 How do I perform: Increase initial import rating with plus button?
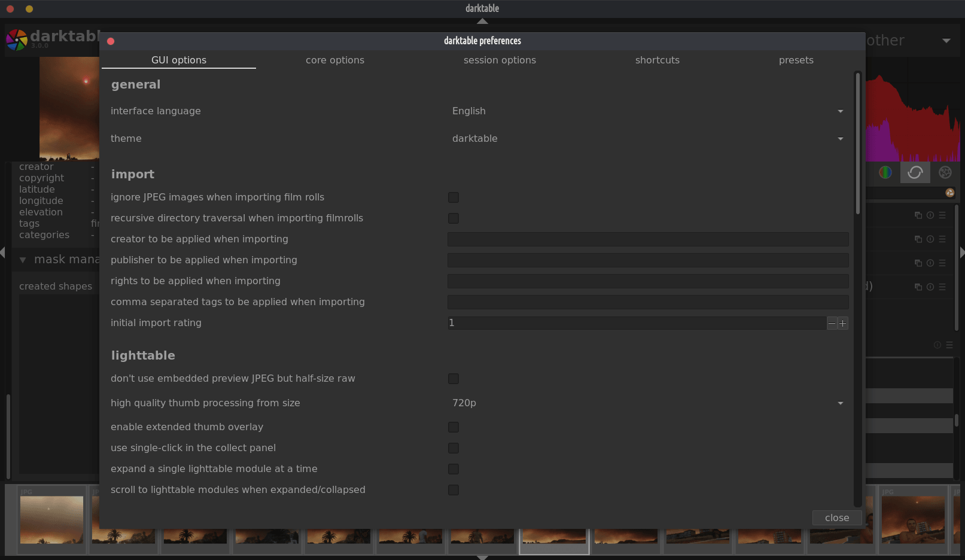click(x=842, y=323)
